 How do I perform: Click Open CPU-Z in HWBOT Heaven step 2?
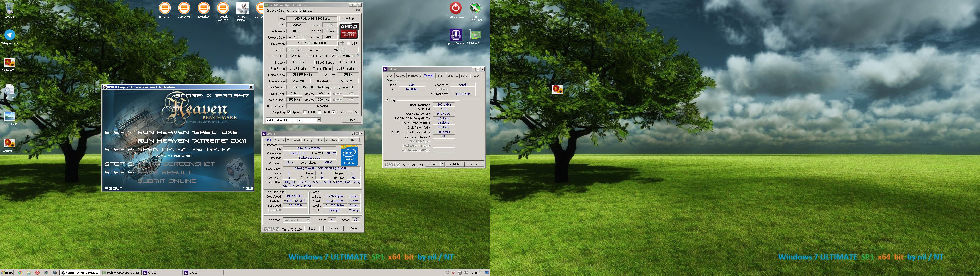[x=161, y=149]
